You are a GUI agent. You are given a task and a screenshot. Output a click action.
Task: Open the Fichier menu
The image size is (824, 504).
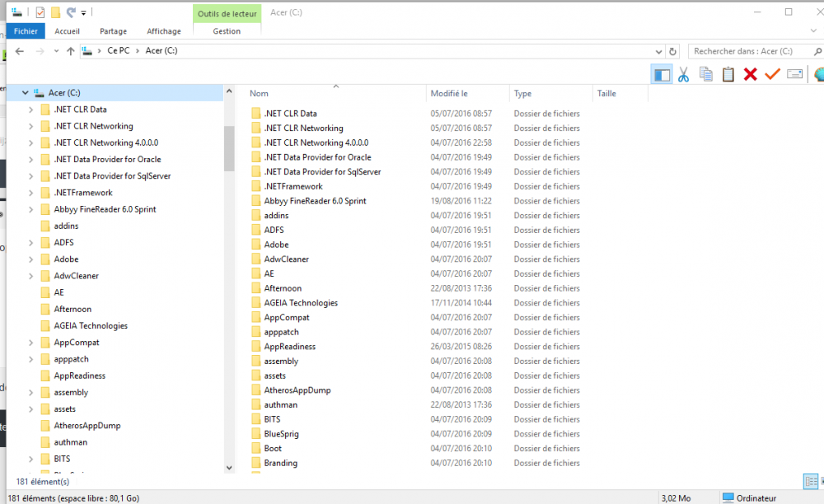(x=26, y=31)
